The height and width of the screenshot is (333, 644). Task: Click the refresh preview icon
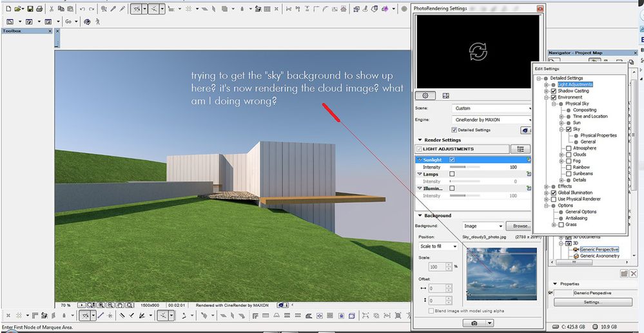(x=478, y=51)
